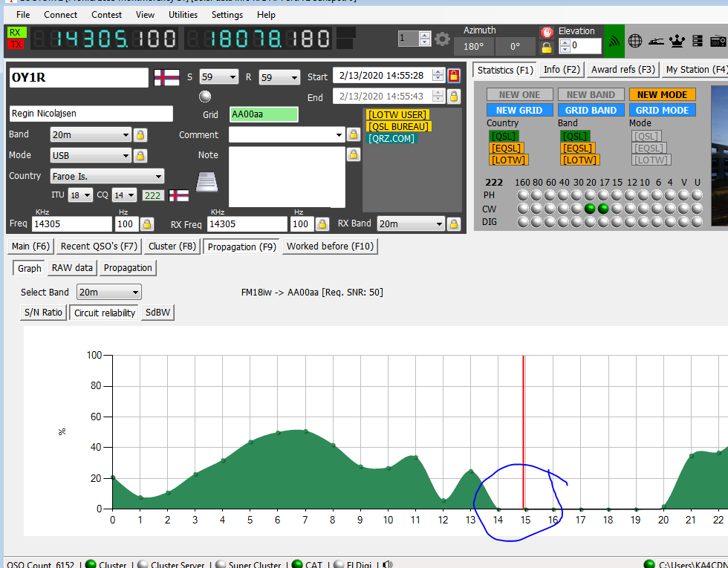
Task: Increase the Elevation stepper value
Action: coord(565,43)
